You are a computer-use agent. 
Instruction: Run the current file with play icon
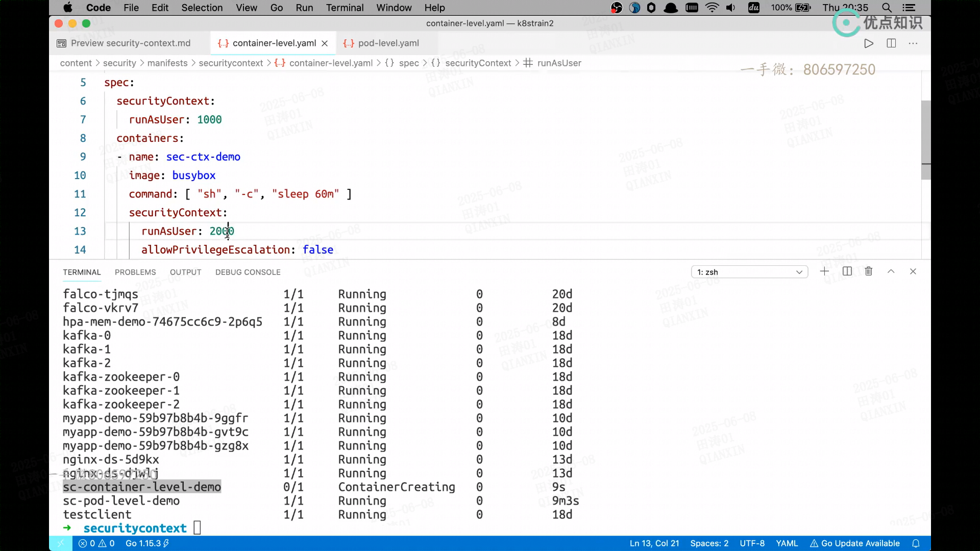[x=869, y=43]
